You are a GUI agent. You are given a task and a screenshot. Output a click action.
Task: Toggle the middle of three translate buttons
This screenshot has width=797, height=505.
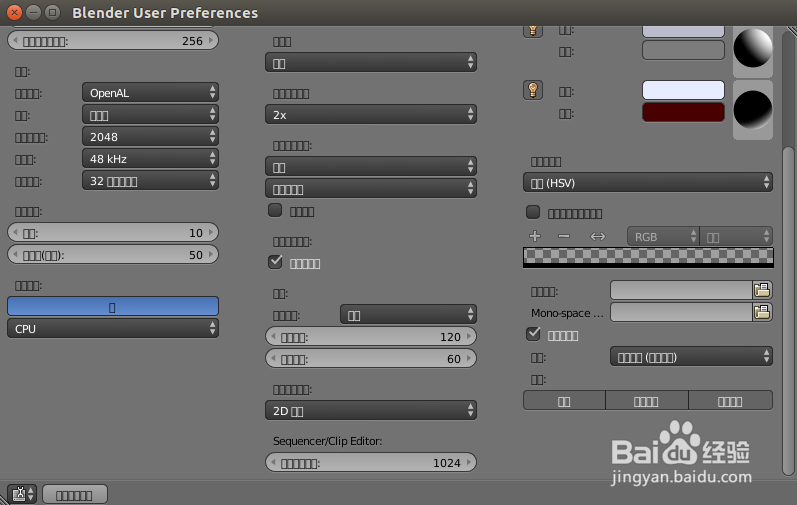coord(647,400)
